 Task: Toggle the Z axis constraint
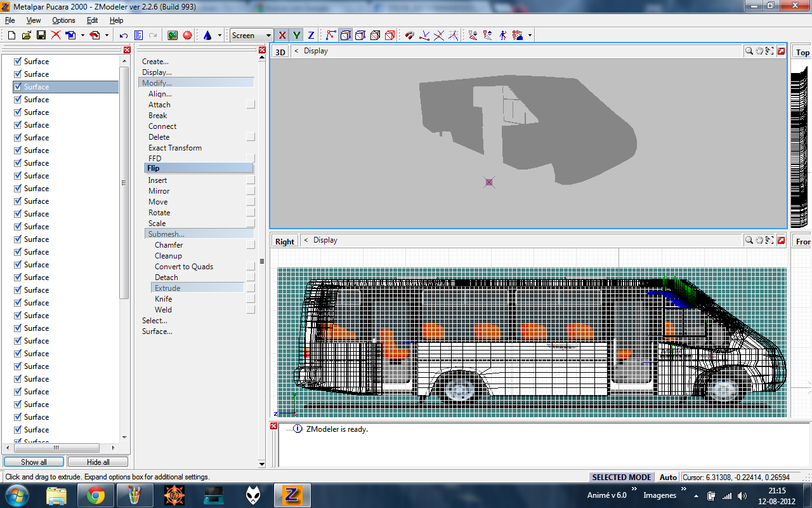(311, 36)
